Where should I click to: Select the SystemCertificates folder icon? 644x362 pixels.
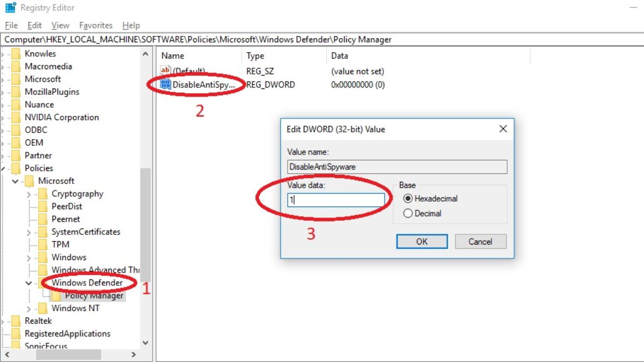(x=42, y=232)
